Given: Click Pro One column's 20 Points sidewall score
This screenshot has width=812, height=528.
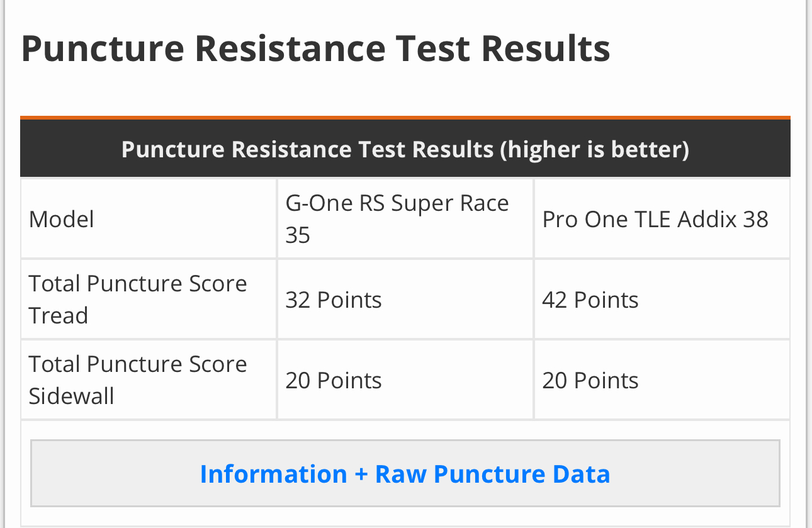Looking at the screenshot, I should (590, 380).
